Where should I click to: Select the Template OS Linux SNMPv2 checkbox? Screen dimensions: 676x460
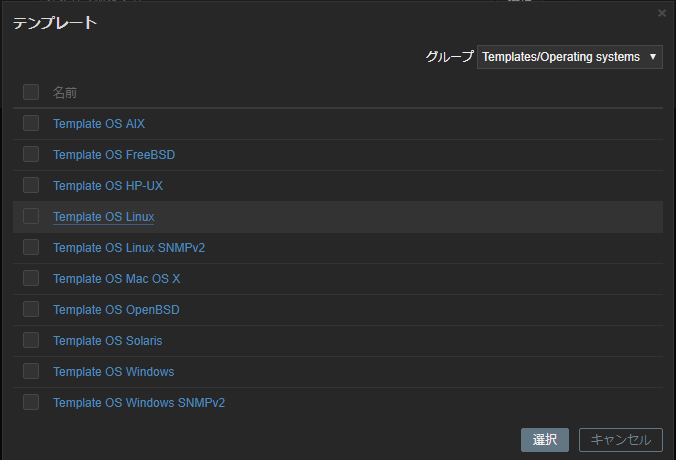click(31, 247)
